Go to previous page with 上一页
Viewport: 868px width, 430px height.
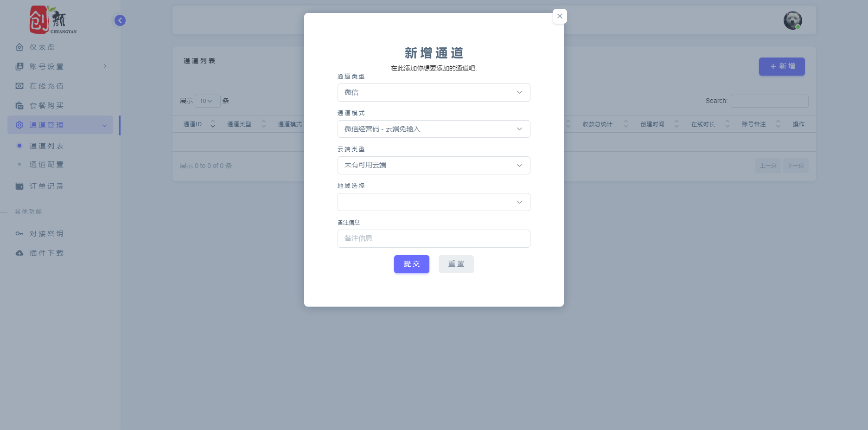pos(768,166)
